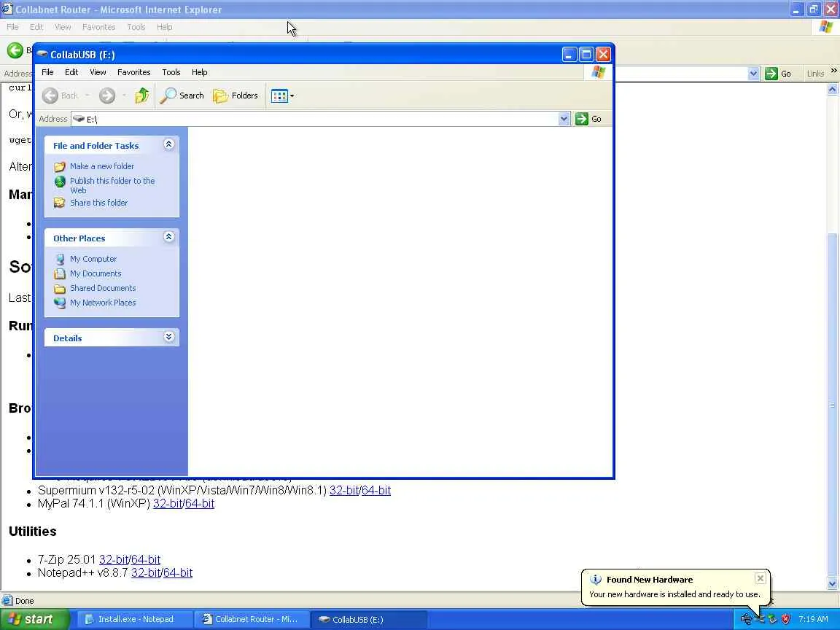Image resolution: width=840 pixels, height=630 pixels.
Task: Click the Share this folder icon
Action: (x=60, y=203)
